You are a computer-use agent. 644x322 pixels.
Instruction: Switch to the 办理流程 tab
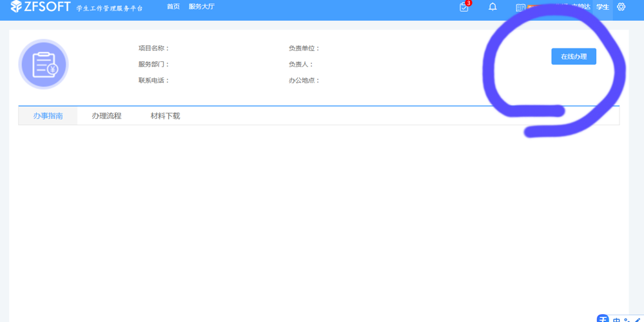[x=106, y=116]
